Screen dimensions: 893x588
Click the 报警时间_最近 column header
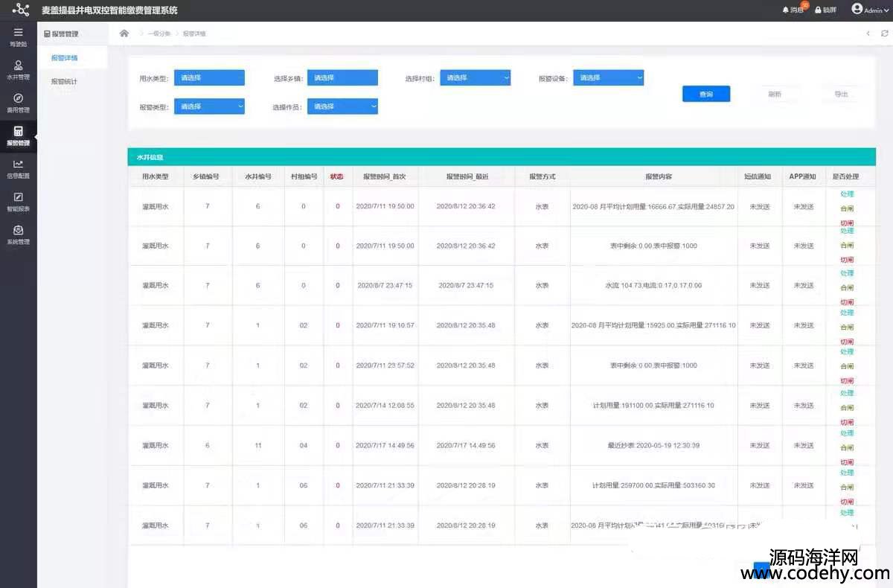tap(467, 176)
